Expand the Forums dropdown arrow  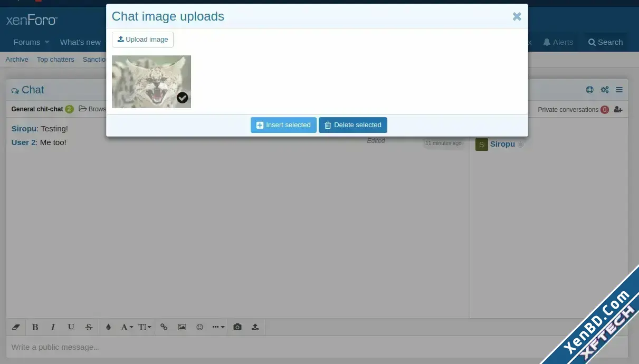pyautogui.click(x=47, y=42)
